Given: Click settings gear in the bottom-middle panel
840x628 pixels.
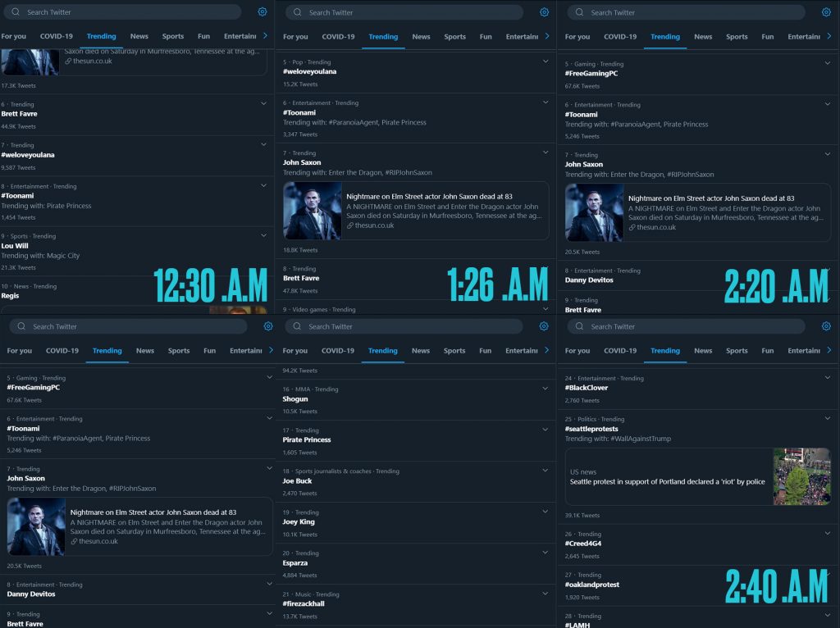Looking at the screenshot, I should (544, 326).
